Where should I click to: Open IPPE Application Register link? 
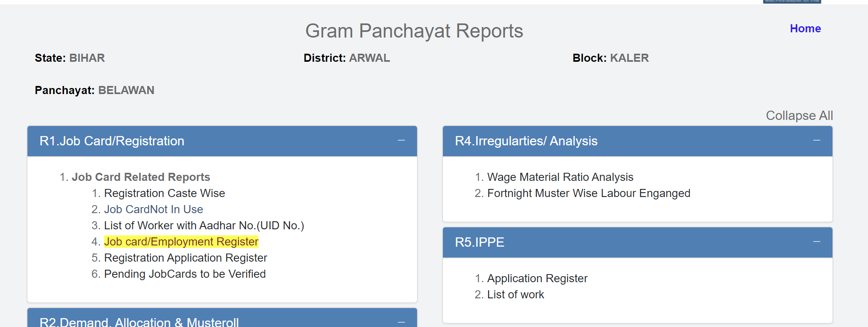pos(537,279)
